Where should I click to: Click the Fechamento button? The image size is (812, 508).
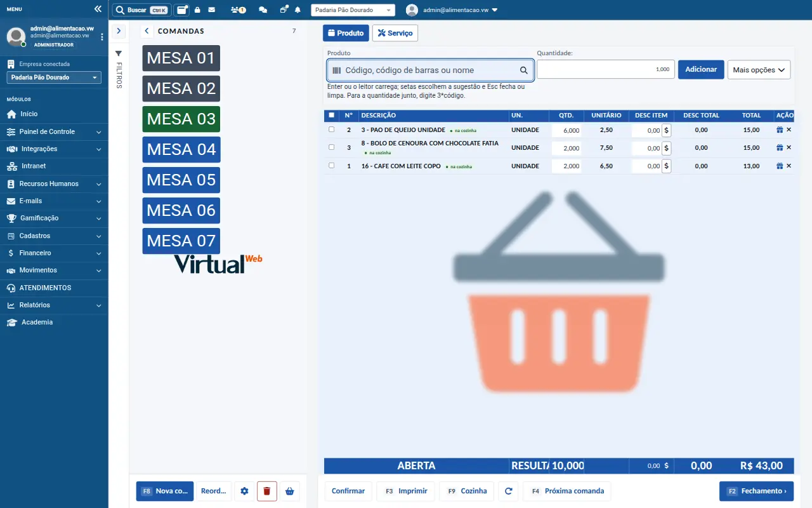tap(756, 491)
